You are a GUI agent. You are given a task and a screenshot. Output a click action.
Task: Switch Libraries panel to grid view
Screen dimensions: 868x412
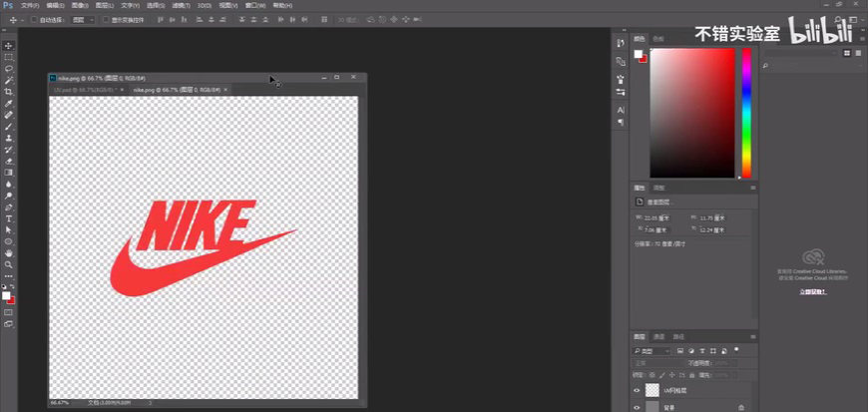tap(847, 53)
